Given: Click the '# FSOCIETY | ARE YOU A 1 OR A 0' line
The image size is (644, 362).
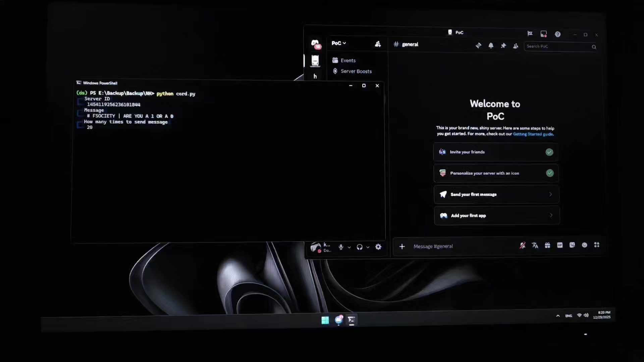Looking at the screenshot, I should coord(130,116).
